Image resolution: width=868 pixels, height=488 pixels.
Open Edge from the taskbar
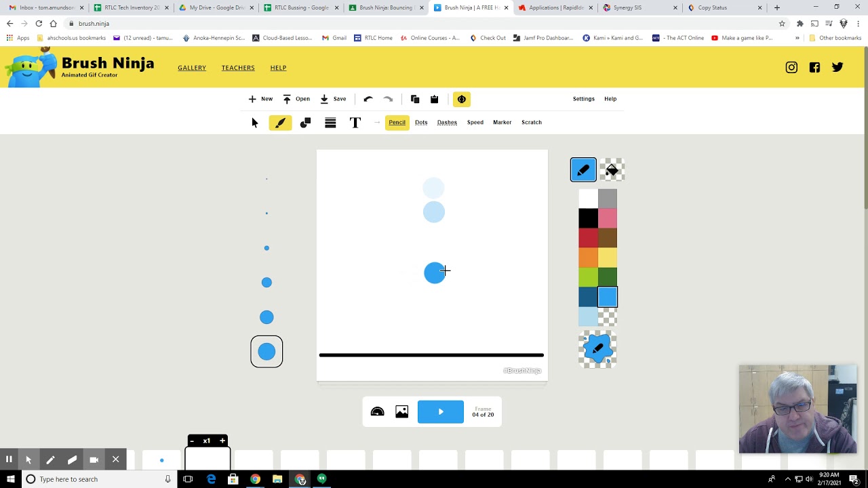pos(211,479)
